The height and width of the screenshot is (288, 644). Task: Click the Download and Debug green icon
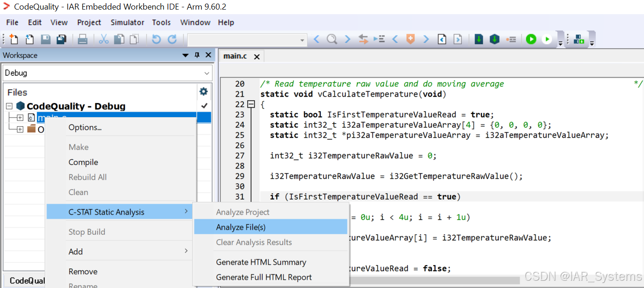coord(531,40)
